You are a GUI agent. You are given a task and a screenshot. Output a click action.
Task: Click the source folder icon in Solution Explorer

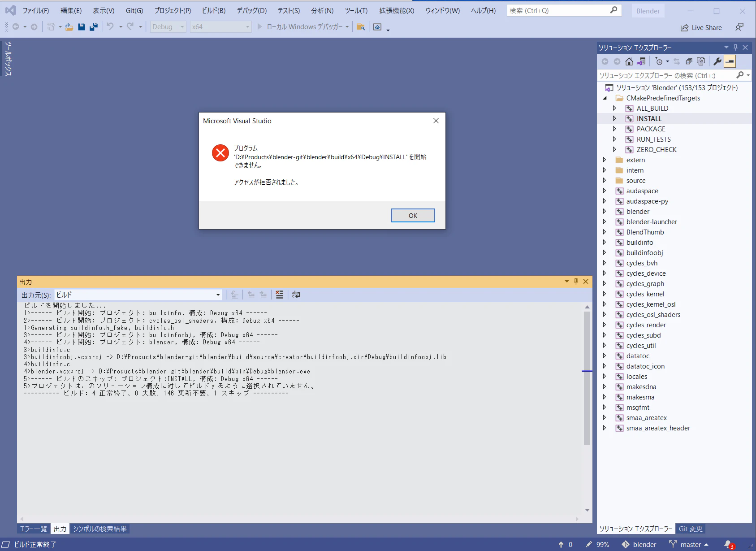point(619,181)
